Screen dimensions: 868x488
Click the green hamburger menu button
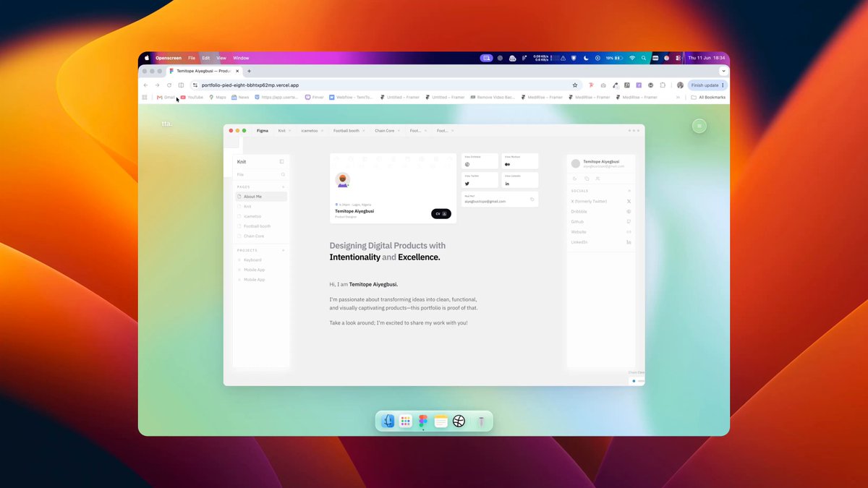tap(699, 126)
